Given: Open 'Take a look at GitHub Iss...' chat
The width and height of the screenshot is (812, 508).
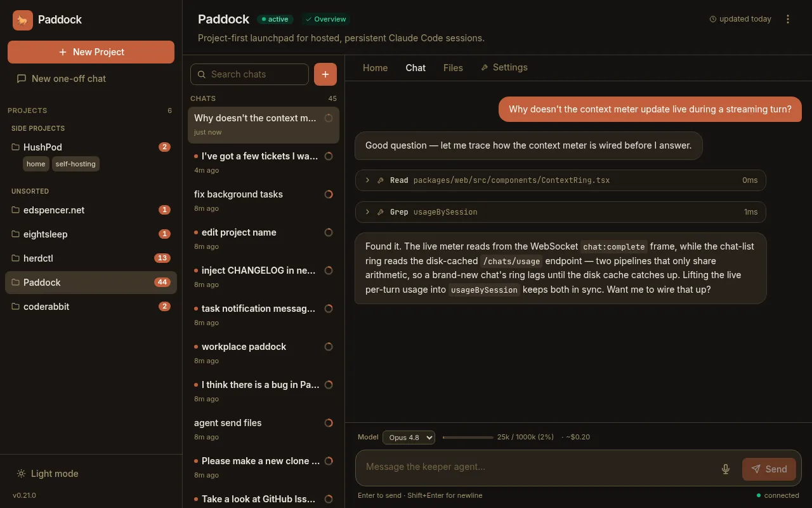Looking at the screenshot, I should coord(263,498).
